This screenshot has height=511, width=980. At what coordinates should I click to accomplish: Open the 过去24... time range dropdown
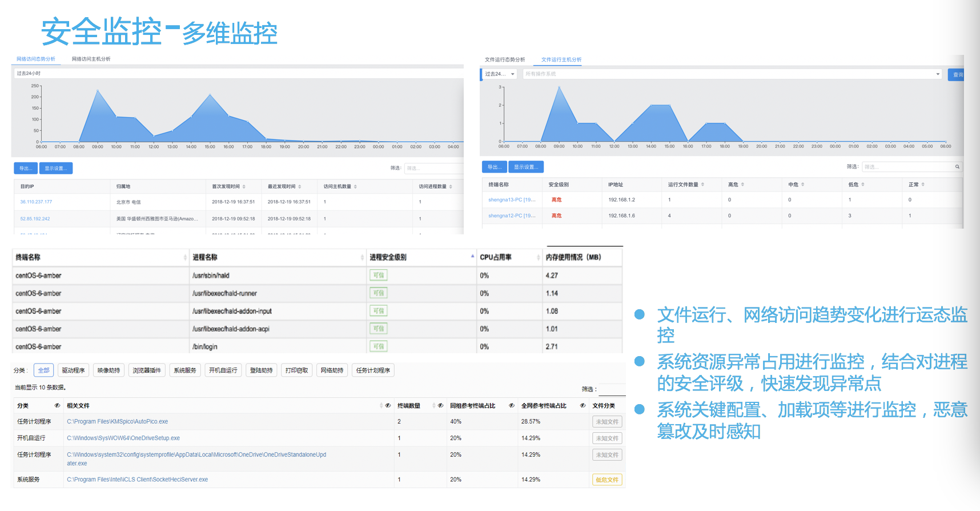(500, 74)
